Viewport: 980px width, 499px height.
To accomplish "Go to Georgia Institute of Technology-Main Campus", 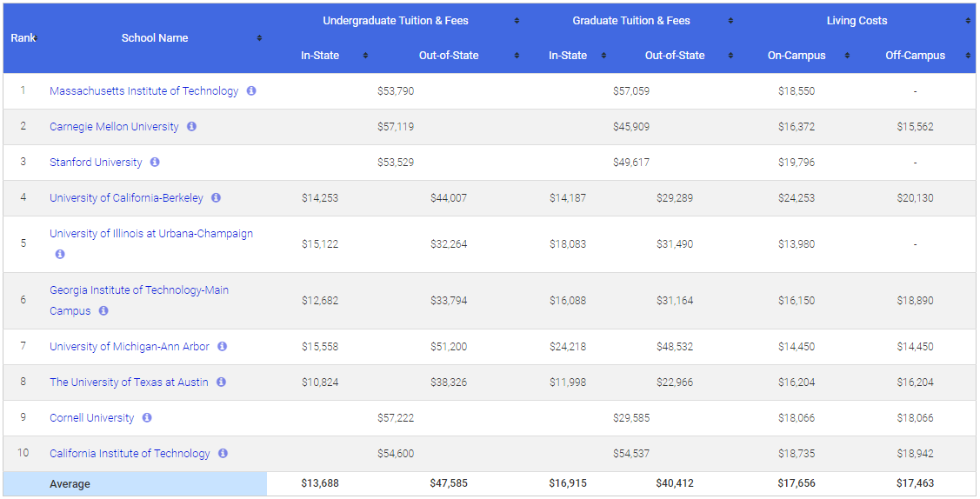I will click(x=139, y=301).
